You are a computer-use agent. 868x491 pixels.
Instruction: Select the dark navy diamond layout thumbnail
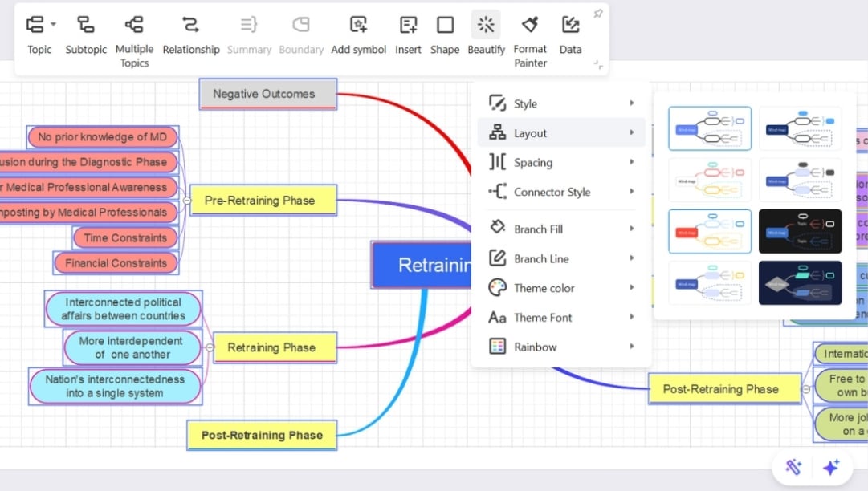click(x=800, y=283)
